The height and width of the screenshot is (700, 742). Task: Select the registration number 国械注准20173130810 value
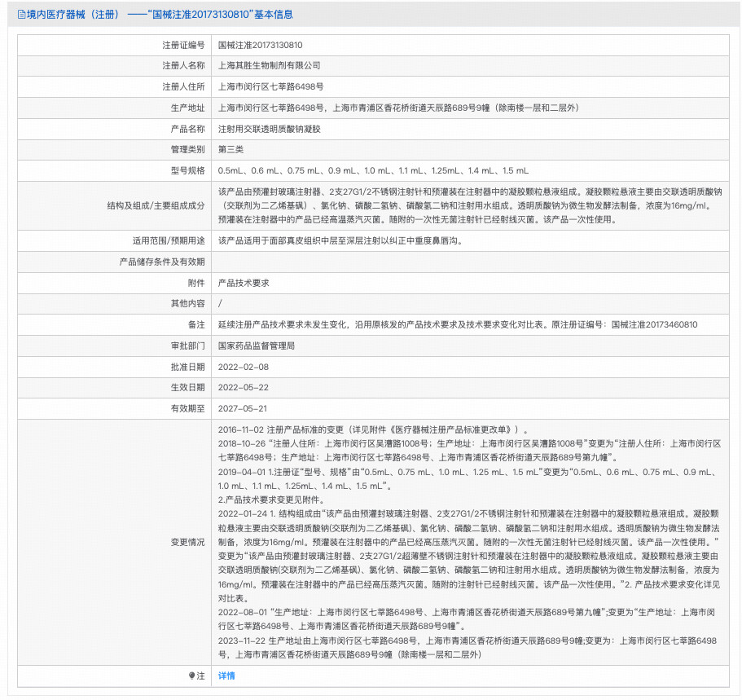260,46
